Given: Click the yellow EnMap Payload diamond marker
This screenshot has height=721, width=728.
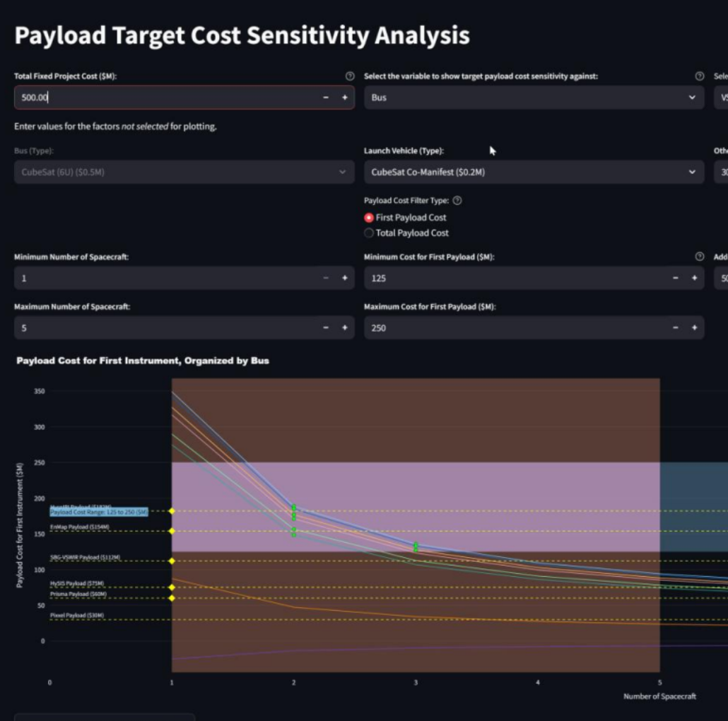Looking at the screenshot, I should coord(172,531).
